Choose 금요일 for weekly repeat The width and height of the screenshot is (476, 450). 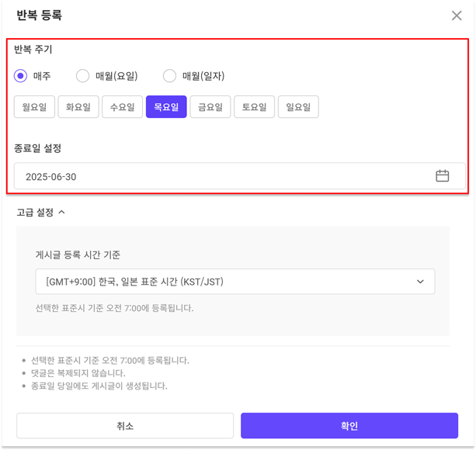click(x=210, y=107)
